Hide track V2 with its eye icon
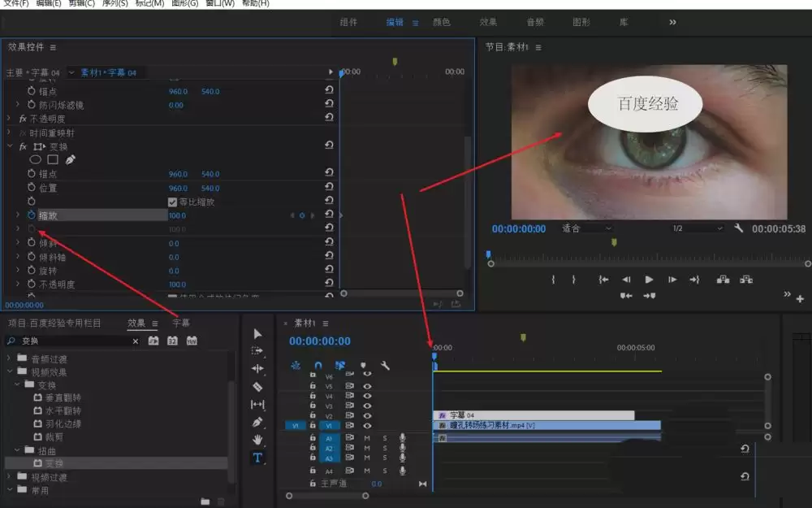The height and width of the screenshot is (508, 812). pos(367,415)
